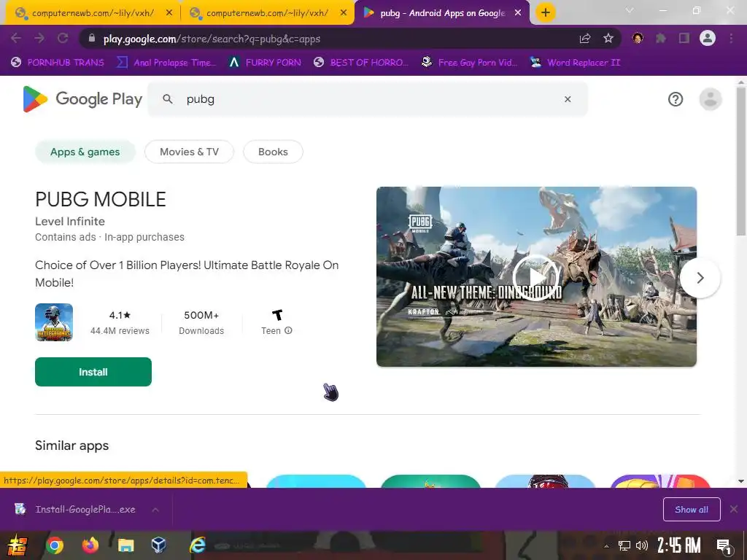This screenshot has height=560, width=747.
Task: Open Google Play account avatar
Action: (711, 99)
